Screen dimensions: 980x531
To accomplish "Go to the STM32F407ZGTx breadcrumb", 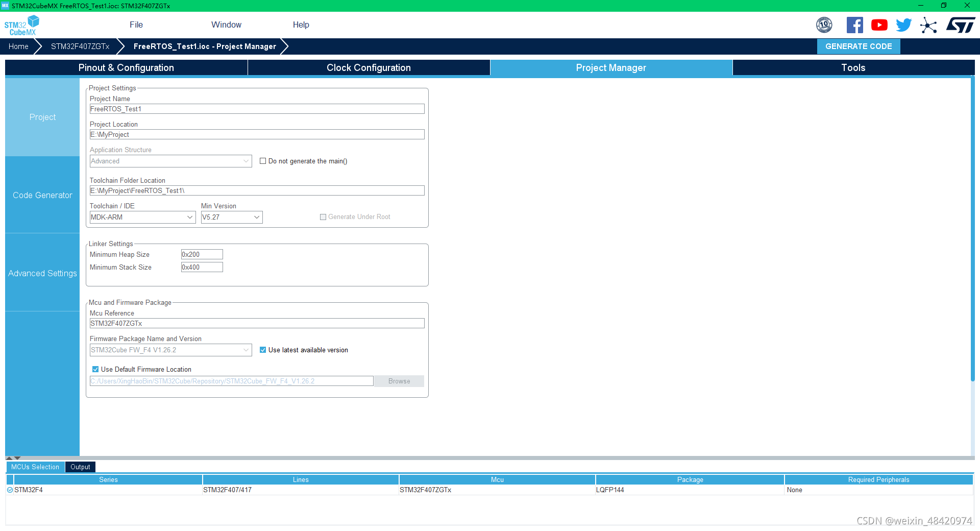I will 80,46.
